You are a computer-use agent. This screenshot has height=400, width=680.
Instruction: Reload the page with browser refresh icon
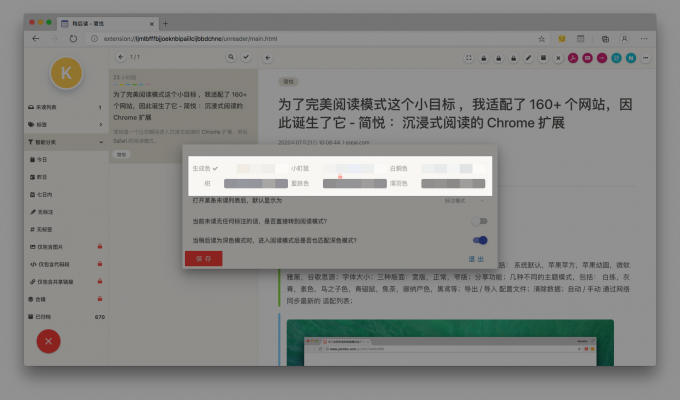(x=73, y=39)
